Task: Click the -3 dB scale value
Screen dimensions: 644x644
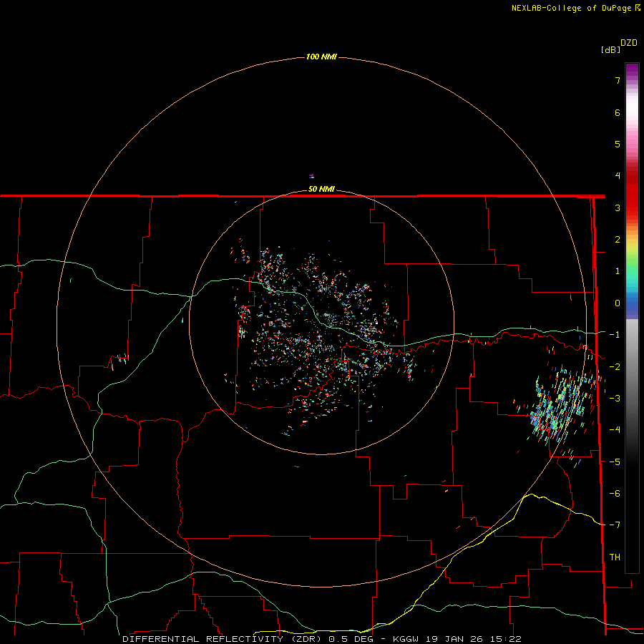Action: click(x=615, y=399)
